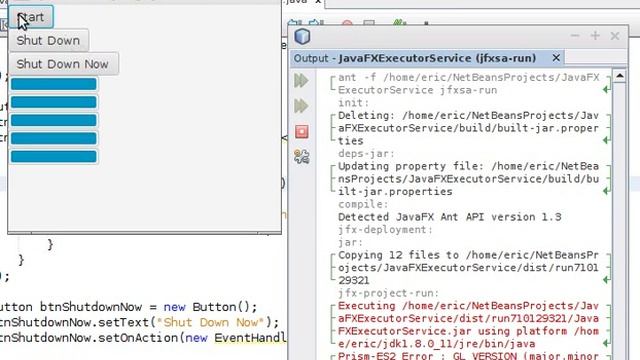Click the second green re-run arrows icon
This screenshot has width=640, height=360.
[x=301, y=106]
